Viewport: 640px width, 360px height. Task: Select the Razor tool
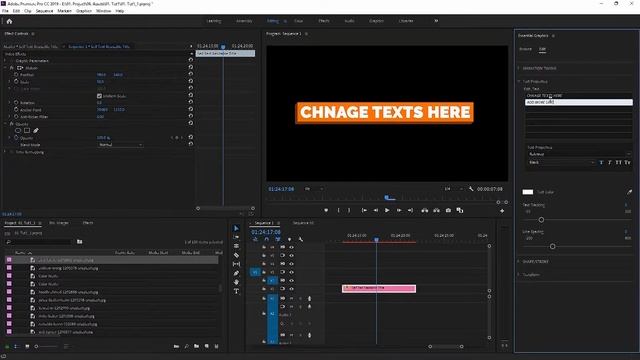[x=236, y=255]
